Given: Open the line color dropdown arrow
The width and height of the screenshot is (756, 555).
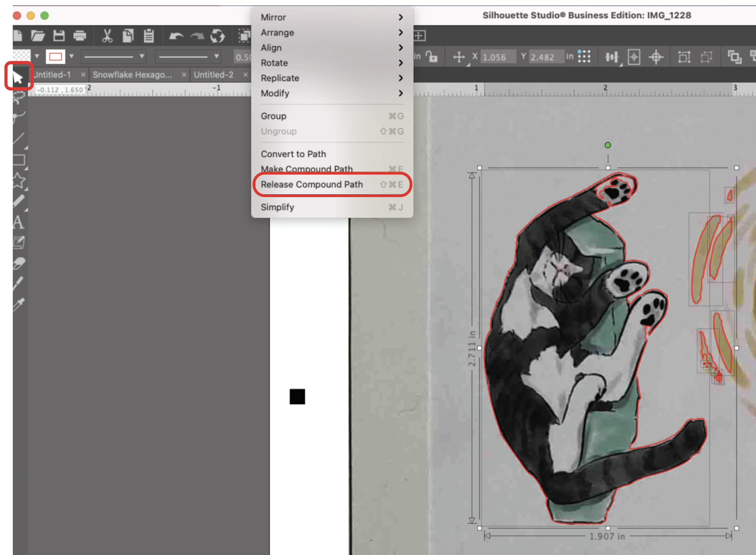Looking at the screenshot, I should (x=71, y=56).
